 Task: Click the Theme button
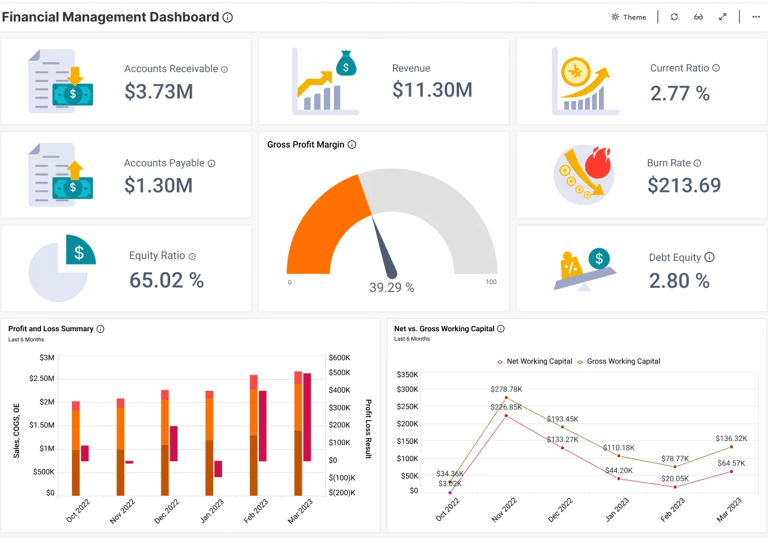pos(629,17)
